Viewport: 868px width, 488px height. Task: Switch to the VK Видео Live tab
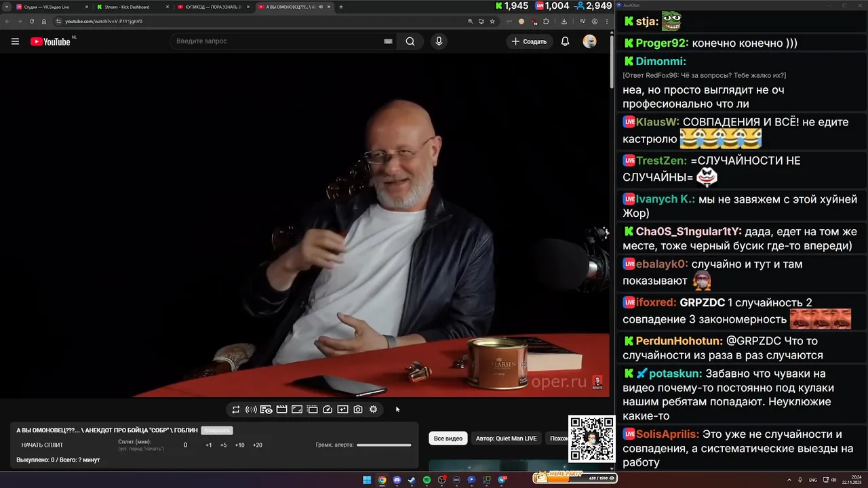coord(52,7)
